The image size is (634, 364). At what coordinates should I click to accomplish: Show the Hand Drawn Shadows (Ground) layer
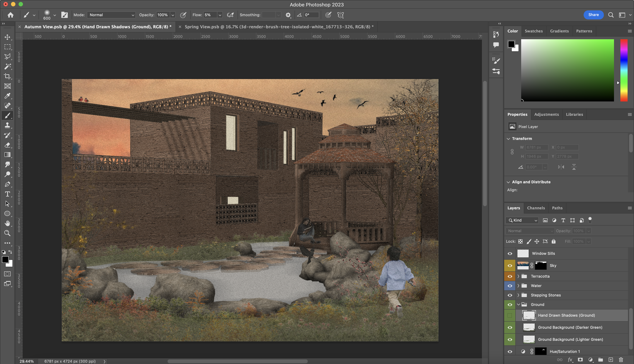pos(510,315)
